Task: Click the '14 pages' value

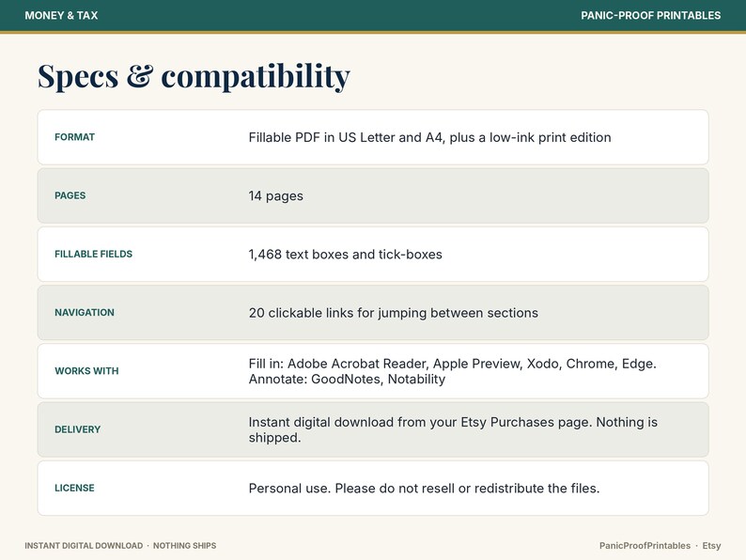Action: (276, 196)
